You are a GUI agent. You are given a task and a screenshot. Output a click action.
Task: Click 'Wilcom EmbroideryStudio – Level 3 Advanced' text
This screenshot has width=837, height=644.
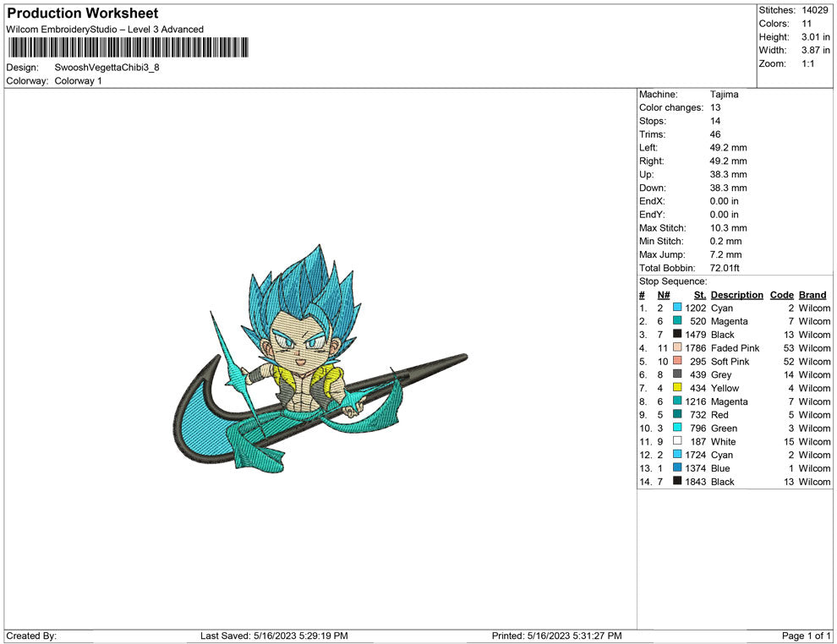[x=105, y=30]
